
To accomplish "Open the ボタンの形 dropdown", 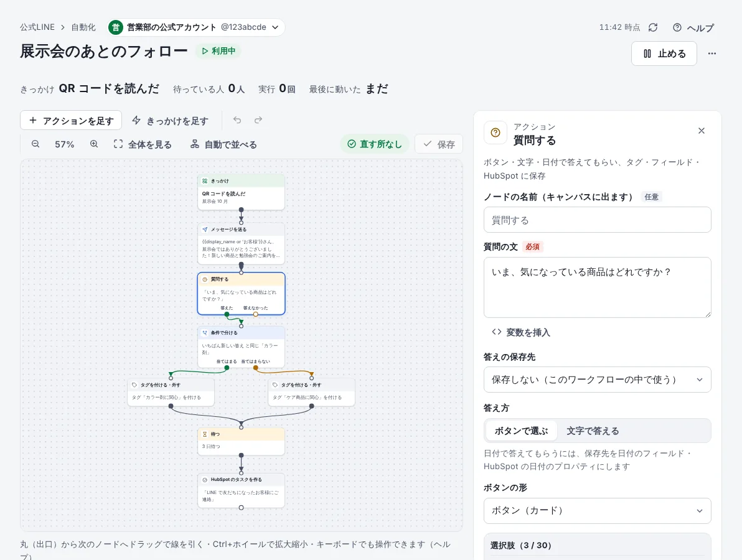I will 597,510.
